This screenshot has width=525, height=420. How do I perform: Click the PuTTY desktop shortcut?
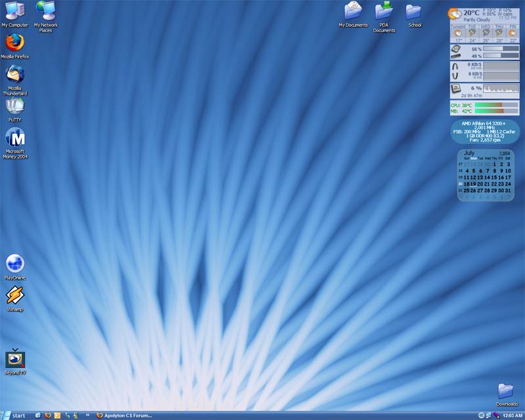click(14, 106)
